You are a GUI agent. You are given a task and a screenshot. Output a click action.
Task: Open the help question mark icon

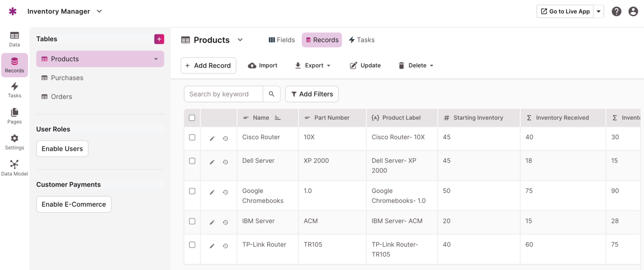(x=617, y=12)
